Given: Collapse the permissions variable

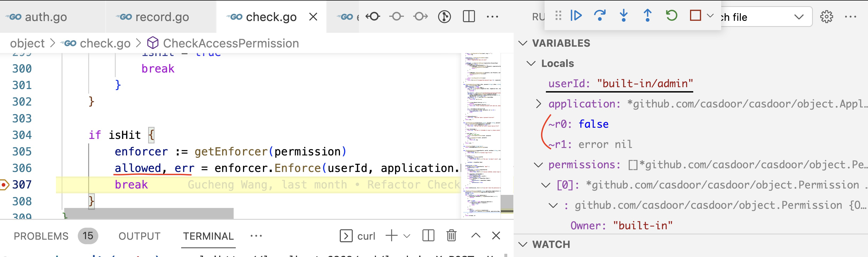Looking at the screenshot, I should [538, 165].
